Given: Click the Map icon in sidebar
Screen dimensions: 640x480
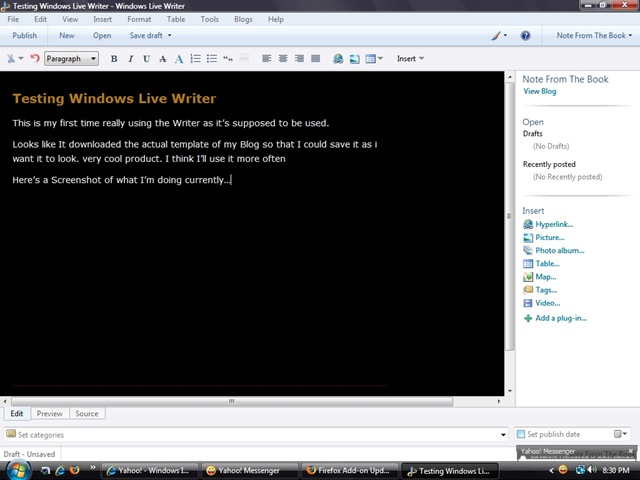Looking at the screenshot, I should (x=528, y=277).
